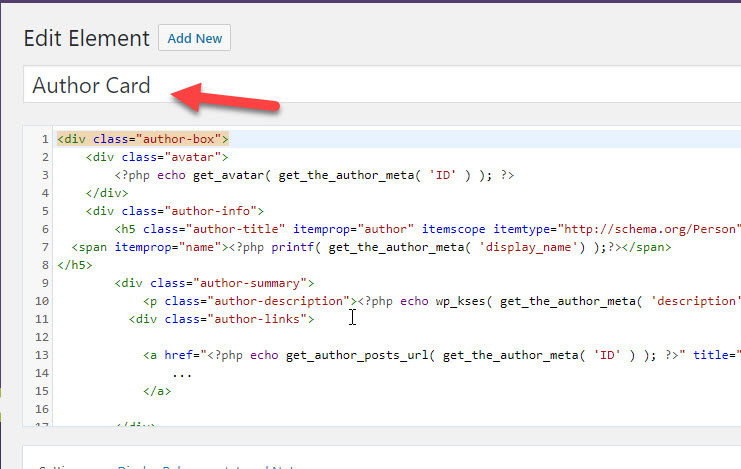This screenshot has height=469, width=741.
Task: Place cursor on line with class="author-box"
Action: [143, 139]
